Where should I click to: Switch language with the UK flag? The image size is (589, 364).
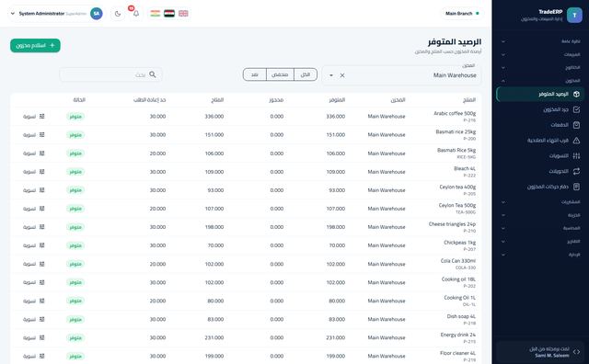[x=183, y=14]
